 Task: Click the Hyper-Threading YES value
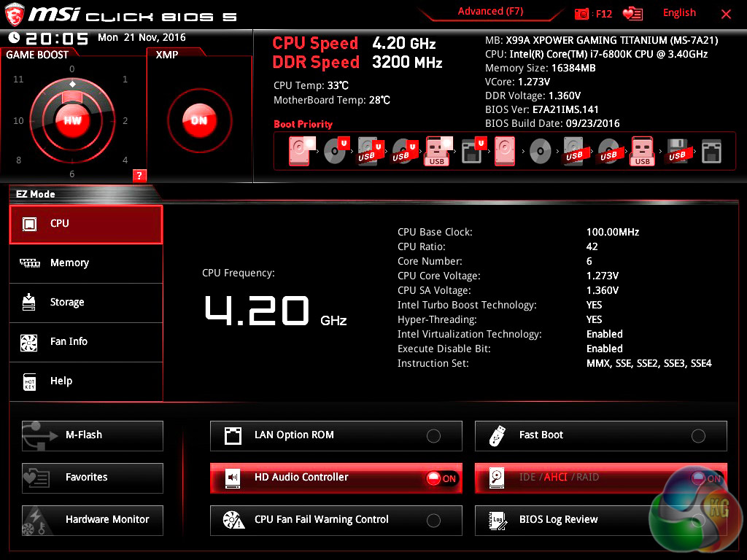pyautogui.click(x=594, y=319)
